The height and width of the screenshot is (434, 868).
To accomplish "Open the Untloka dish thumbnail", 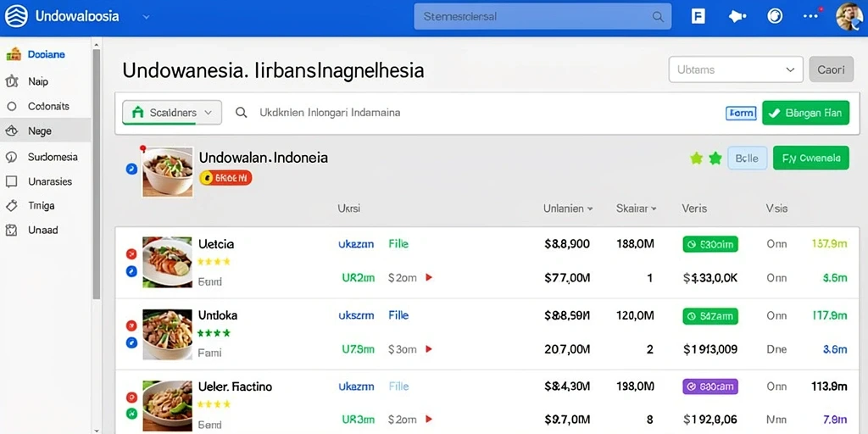I will (x=167, y=334).
